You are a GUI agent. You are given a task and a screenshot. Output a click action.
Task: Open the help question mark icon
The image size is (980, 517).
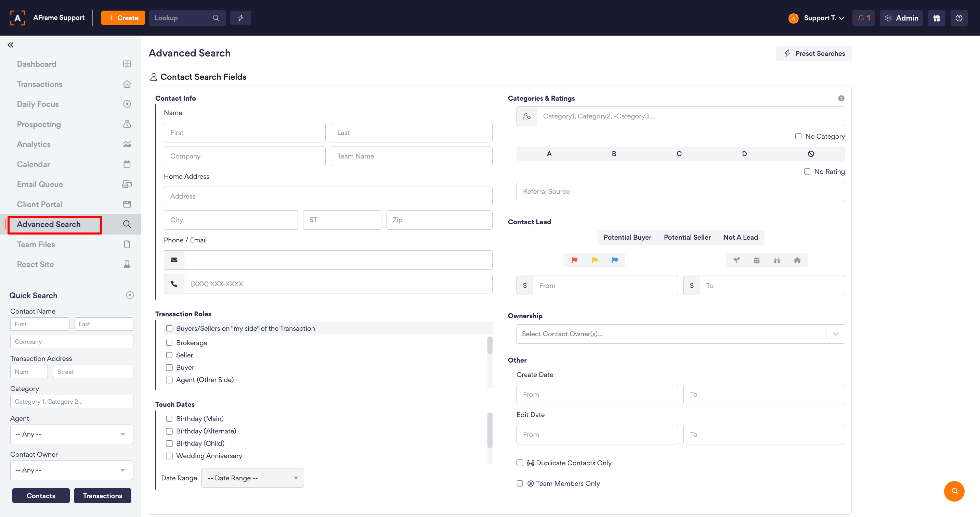959,18
